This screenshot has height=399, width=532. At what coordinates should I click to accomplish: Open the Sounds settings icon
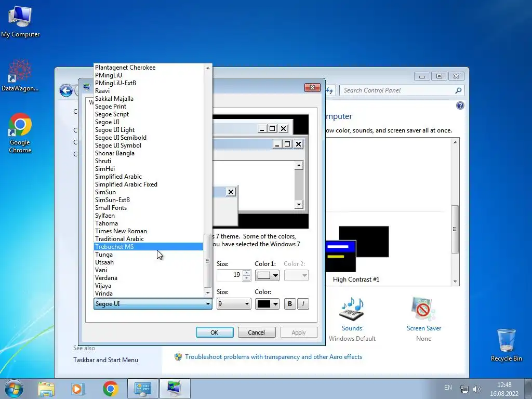(x=352, y=309)
